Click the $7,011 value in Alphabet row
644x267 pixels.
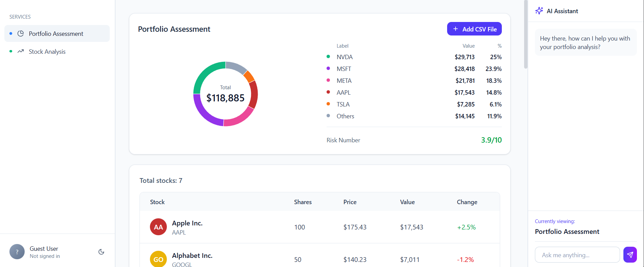click(x=410, y=260)
